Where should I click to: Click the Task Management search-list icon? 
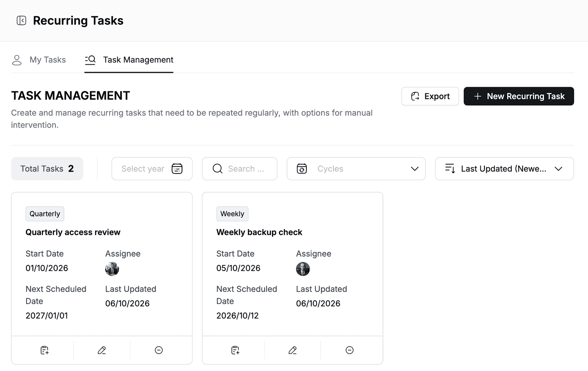(x=90, y=60)
